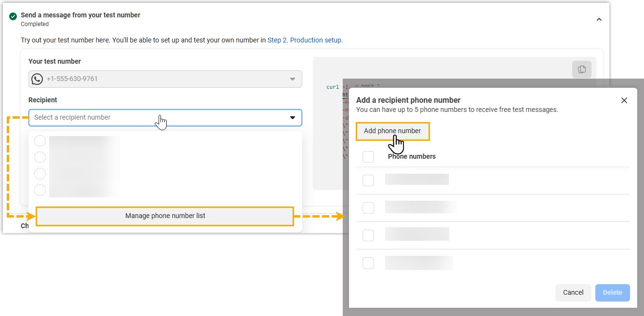Open the recipient number dropdown arrow
This screenshot has height=316, width=644.
[293, 118]
